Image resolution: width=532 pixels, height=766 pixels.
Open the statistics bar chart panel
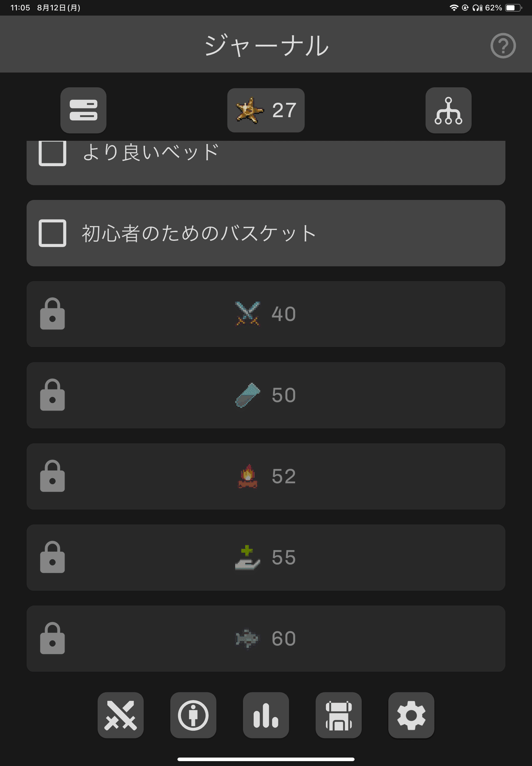266,715
